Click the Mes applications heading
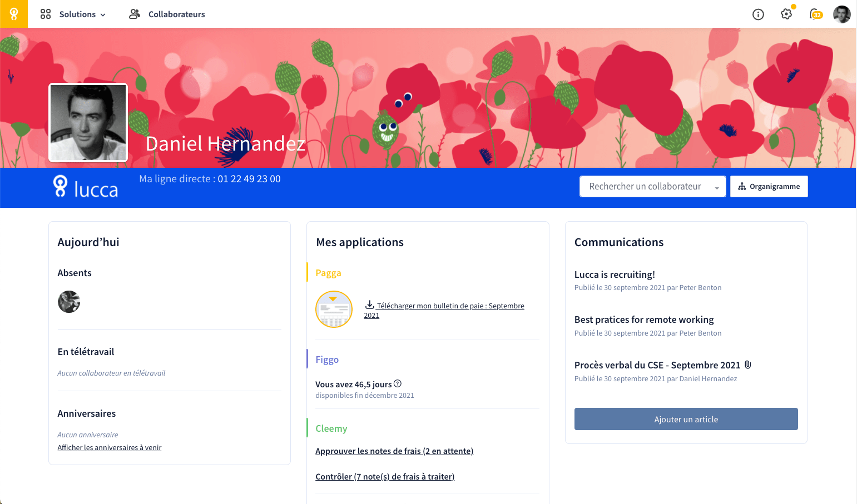This screenshot has height=504, width=857. pos(360,242)
